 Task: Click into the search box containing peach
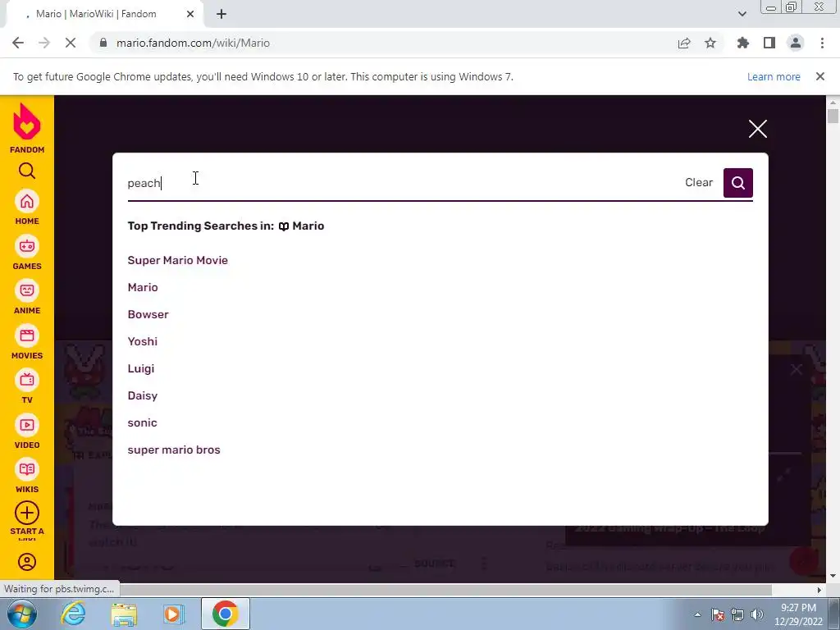coord(402,183)
